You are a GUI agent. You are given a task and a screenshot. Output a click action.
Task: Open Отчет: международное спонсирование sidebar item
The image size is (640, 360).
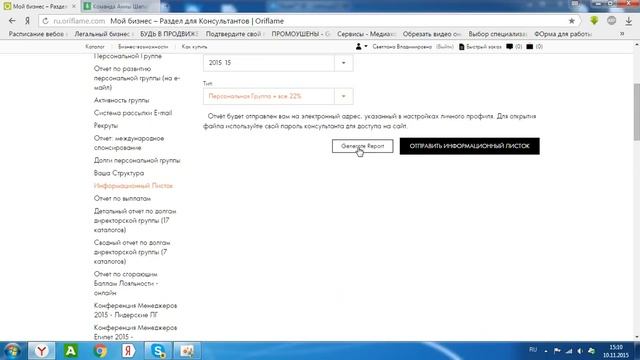129,143
